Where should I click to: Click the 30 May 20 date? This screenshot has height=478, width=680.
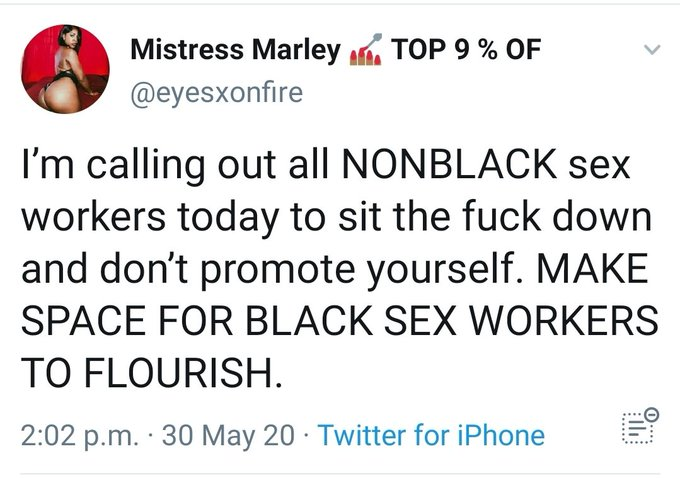tap(228, 435)
